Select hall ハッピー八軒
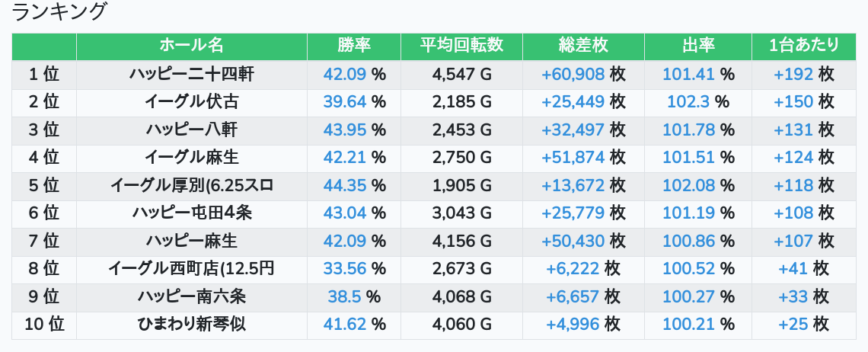 [191, 130]
